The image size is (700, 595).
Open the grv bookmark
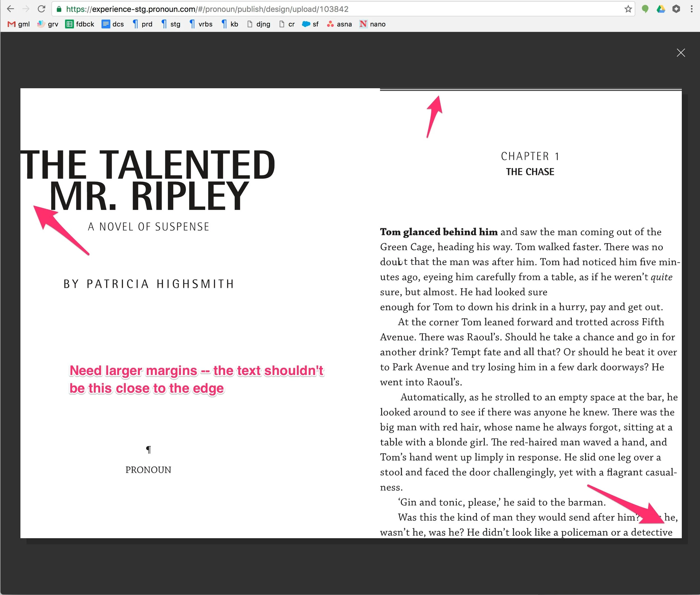pyautogui.click(x=48, y=24)
